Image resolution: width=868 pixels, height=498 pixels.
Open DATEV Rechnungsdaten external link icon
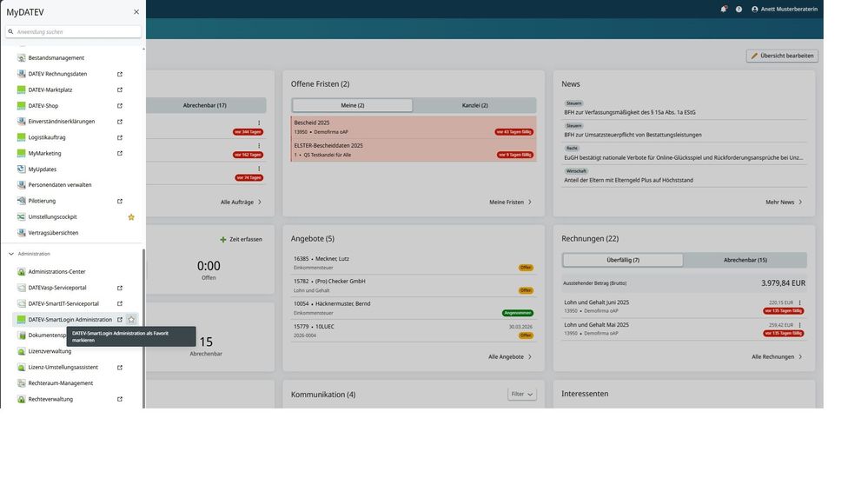point(120,74)
